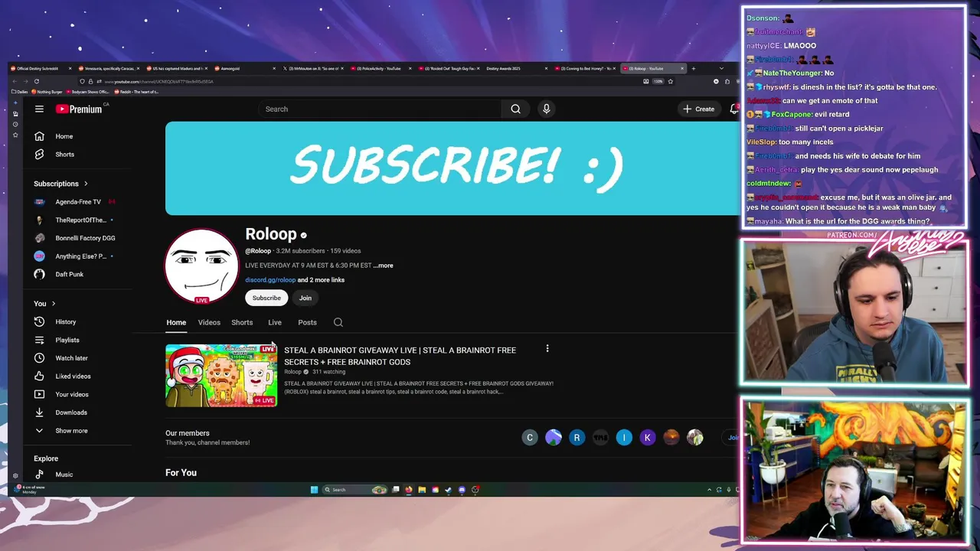This screenshot has width=980, height=551.
Task: Switch to Destiny Awards 2025 browser tab
Action: point(517,68)
